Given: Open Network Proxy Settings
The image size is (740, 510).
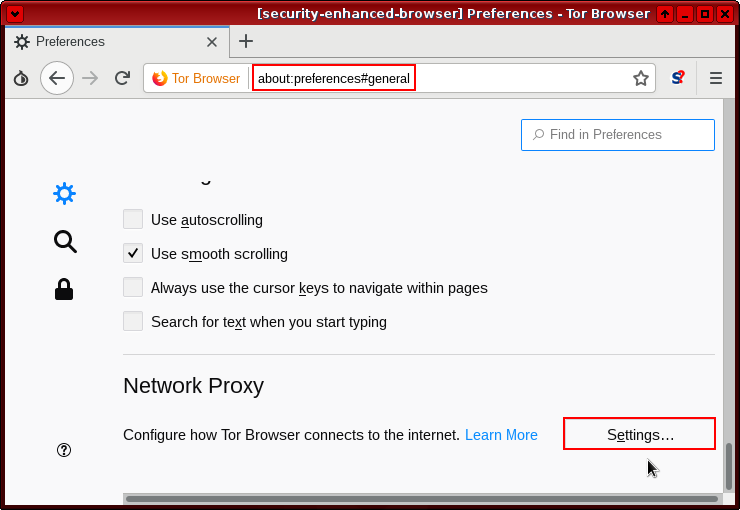Looking at the screenshot, I should point(640,435).
